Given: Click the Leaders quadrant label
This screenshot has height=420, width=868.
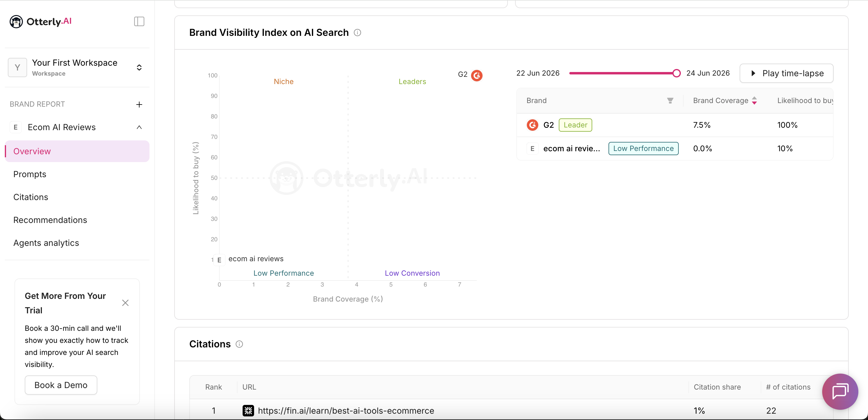Looking at the screenshot, I should [x=412, y=82].
